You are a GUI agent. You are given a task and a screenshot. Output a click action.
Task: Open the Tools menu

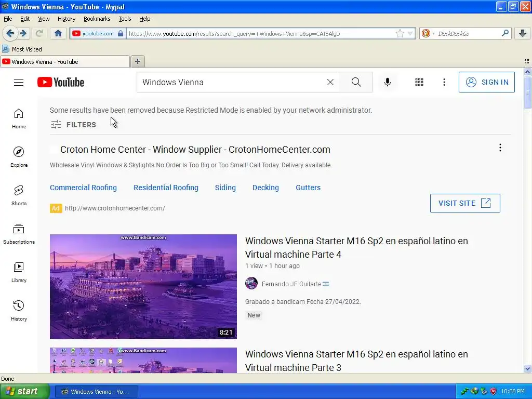coord(125,19)
